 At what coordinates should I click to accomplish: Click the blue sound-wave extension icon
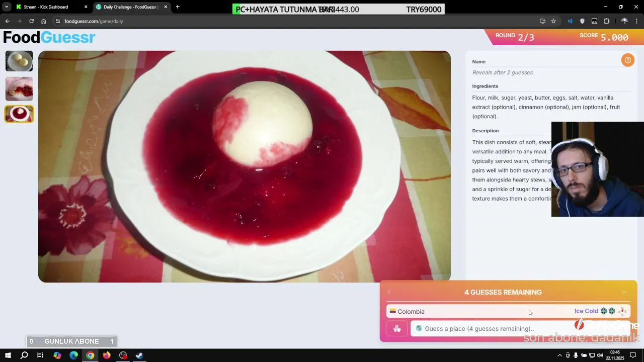coord(570,21)
